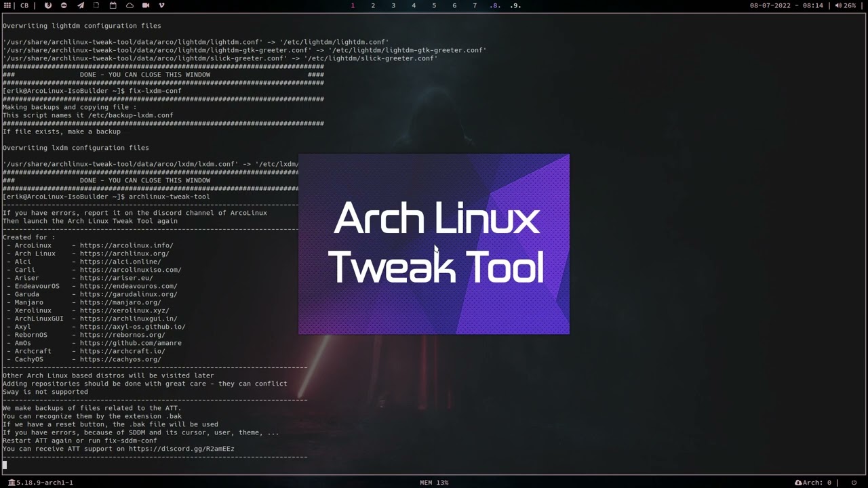868x488 pixels.
Task: Open https://archlinuxgui.in/ link
Action: 128,319
